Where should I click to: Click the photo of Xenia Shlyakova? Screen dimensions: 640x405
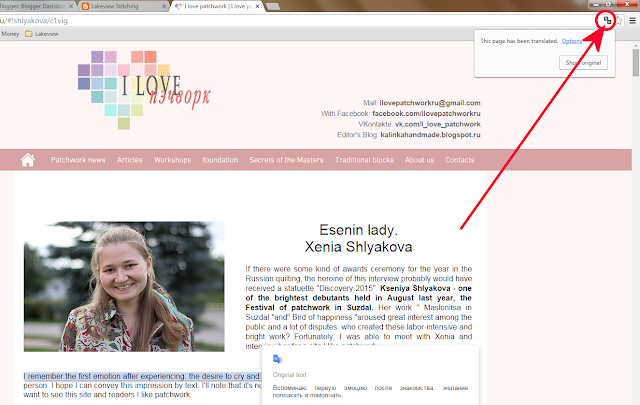pyautogui.click(x=124, y=287)
